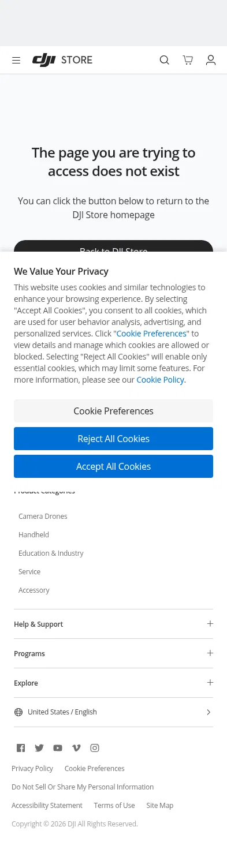Open DJI's Vimeo icon
The width and height of the screenshot is (227, 868).
tap(76, 748)
